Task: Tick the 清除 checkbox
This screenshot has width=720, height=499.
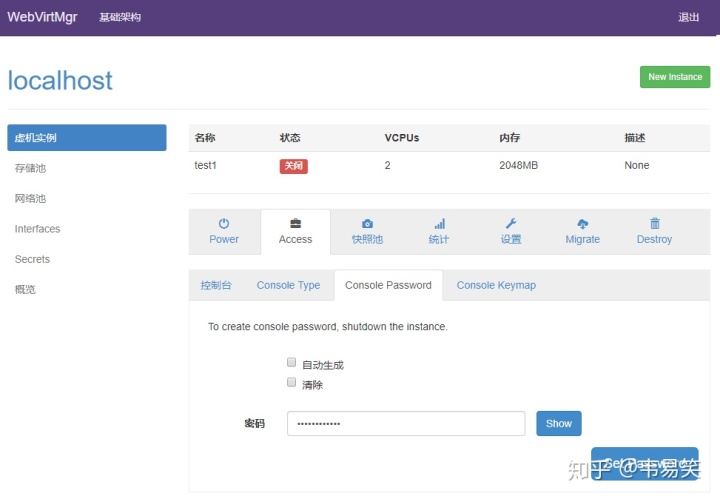Action: 291,382
